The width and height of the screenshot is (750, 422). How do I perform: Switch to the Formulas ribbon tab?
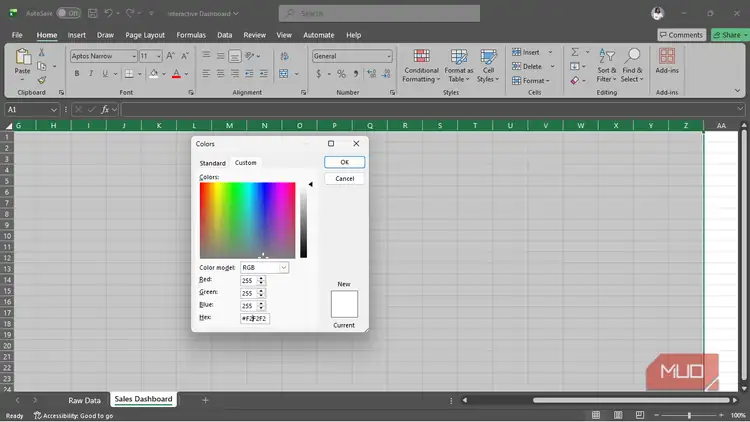(x=191, y=35)
